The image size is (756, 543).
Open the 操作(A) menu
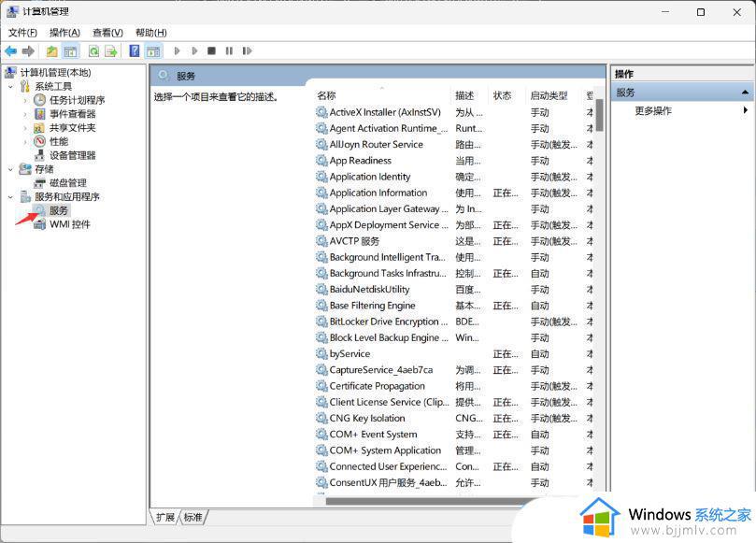(64, 33)
